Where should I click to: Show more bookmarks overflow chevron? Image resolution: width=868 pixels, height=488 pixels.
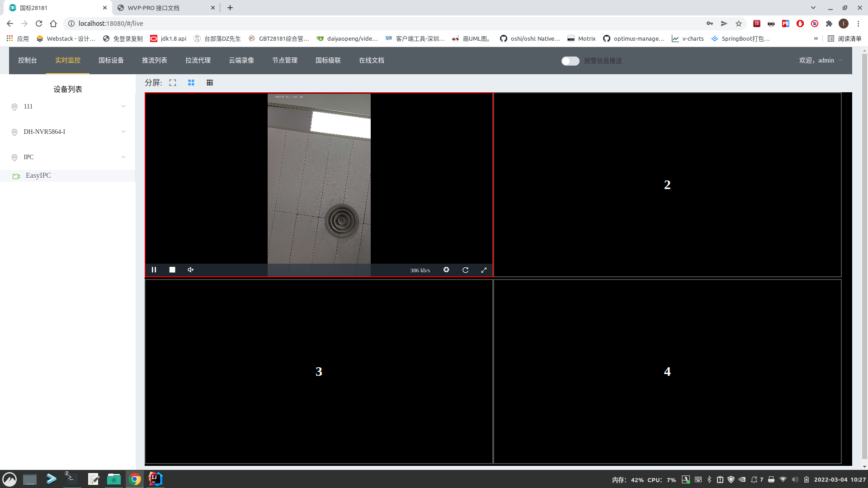pos(816,38)
